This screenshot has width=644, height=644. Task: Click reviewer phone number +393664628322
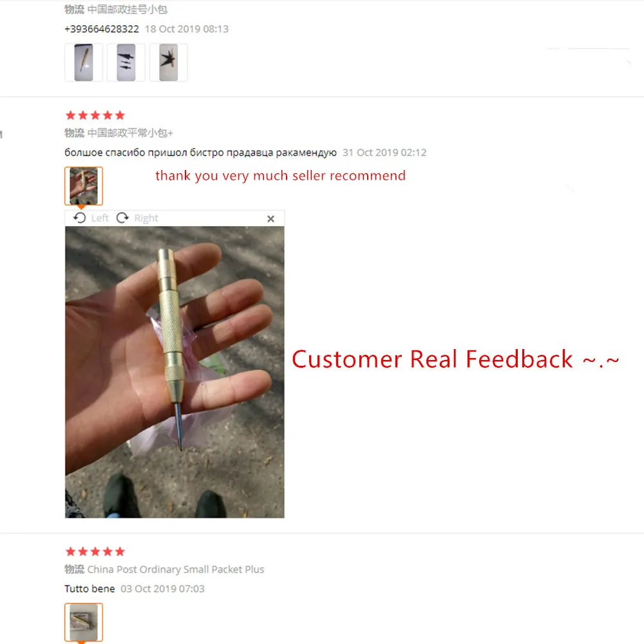click(x=102, y=29)
